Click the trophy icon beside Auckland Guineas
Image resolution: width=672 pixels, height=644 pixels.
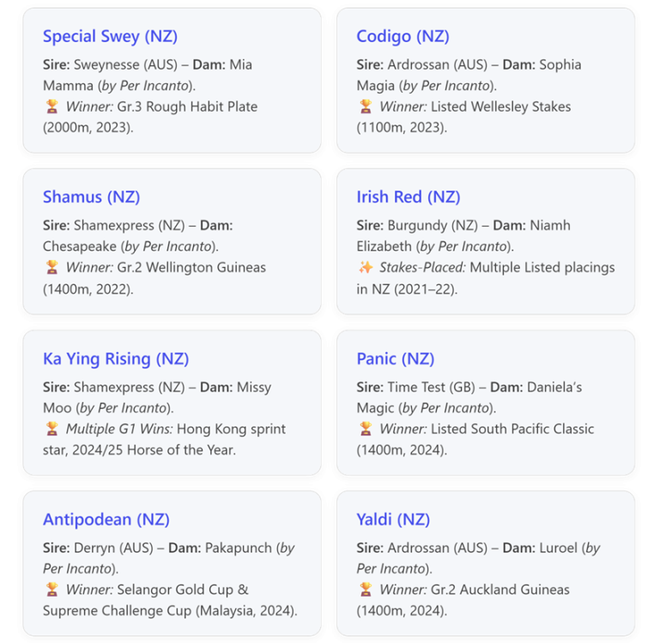coord(366,590)
